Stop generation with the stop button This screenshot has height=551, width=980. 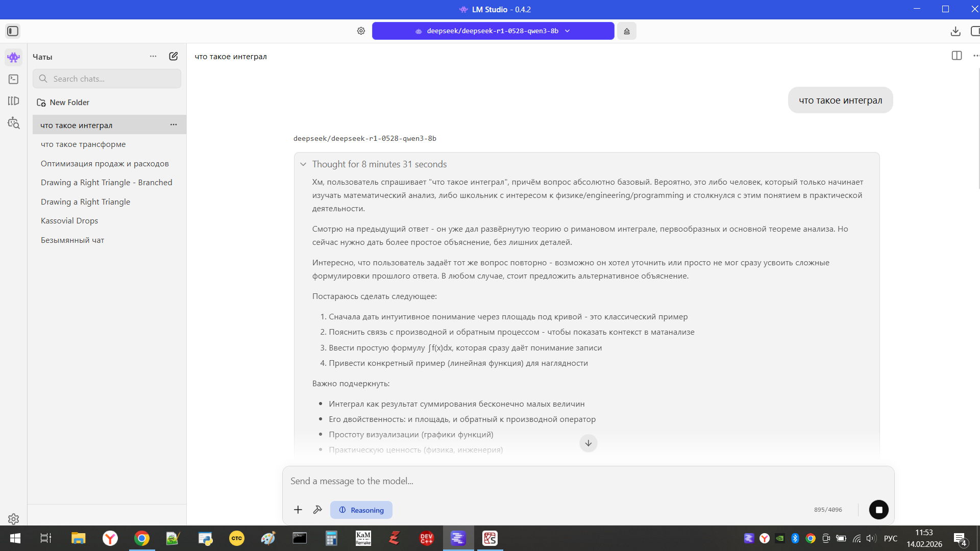878,510
